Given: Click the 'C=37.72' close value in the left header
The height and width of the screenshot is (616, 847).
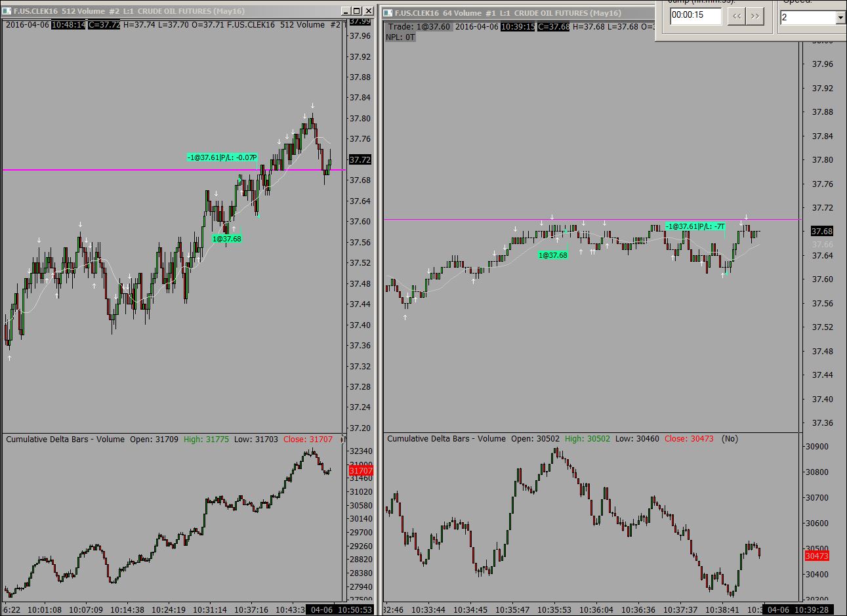Looking at the screenshot, I should [104, 25].
